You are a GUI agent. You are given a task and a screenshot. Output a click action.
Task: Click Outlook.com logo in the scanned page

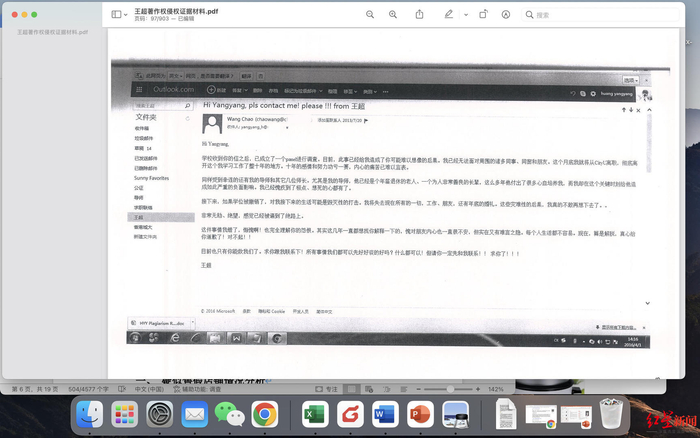coord(173,89)
